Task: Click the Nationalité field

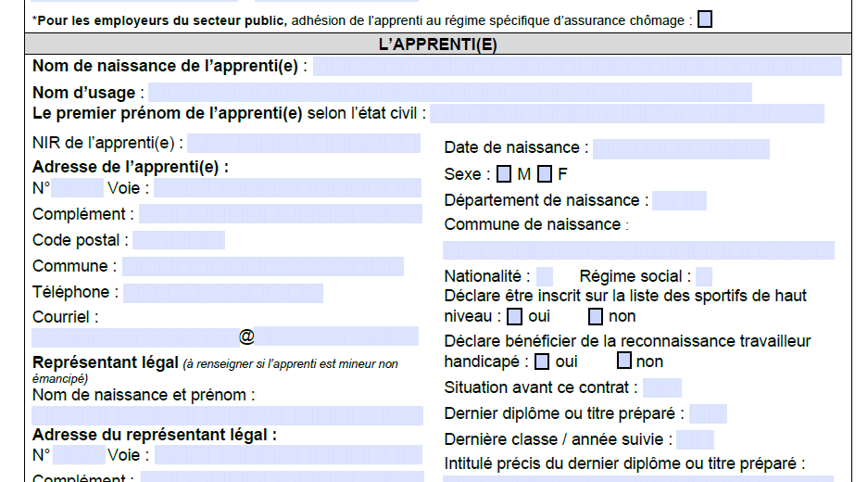Action: pos(545,276)
